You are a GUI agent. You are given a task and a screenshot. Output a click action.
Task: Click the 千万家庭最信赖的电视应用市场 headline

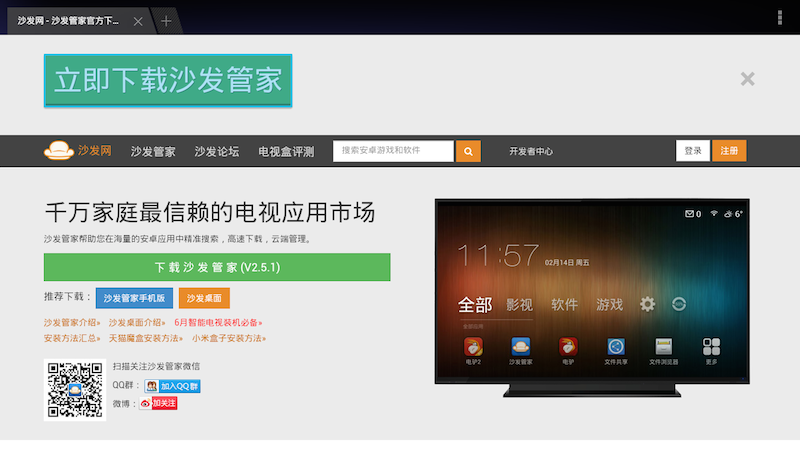coord(210,212)
